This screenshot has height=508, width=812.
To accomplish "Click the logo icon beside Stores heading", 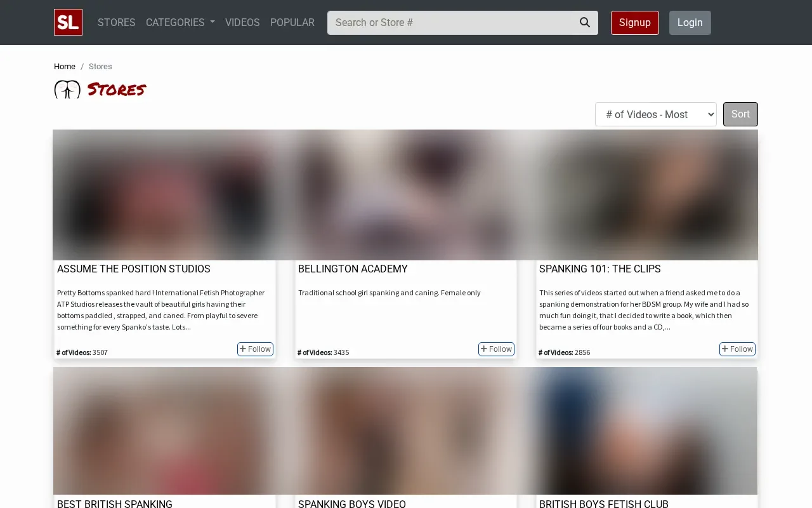I will (x=67, y=90).
